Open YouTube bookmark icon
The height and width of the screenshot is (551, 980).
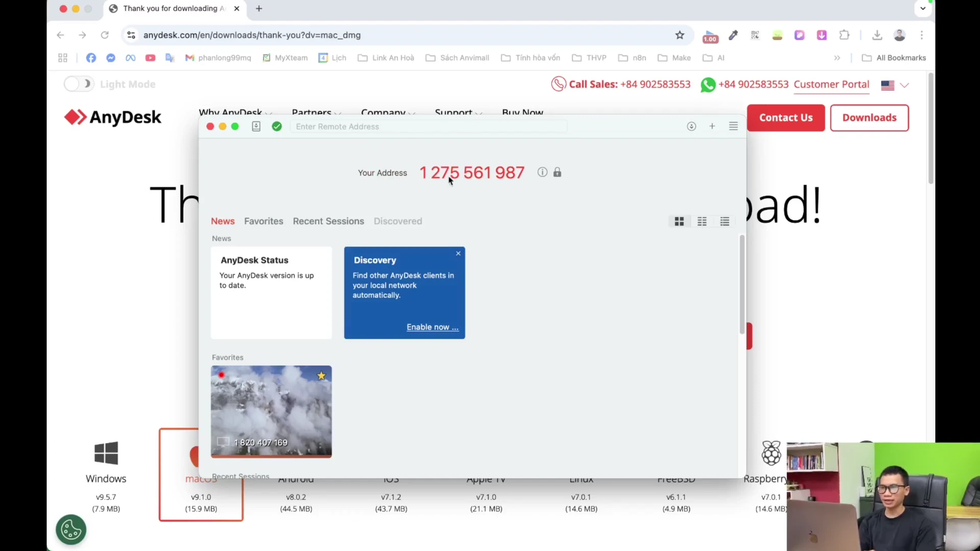click(150, 58)
